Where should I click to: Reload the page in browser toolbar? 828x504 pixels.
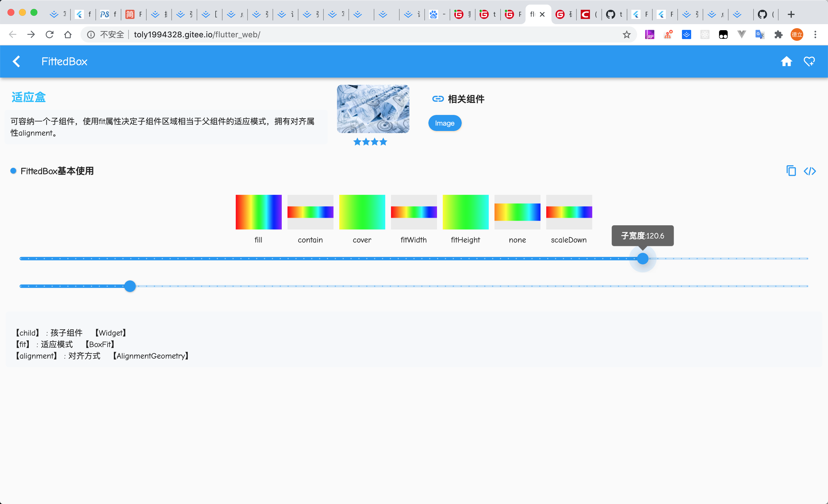pos(49,34)
